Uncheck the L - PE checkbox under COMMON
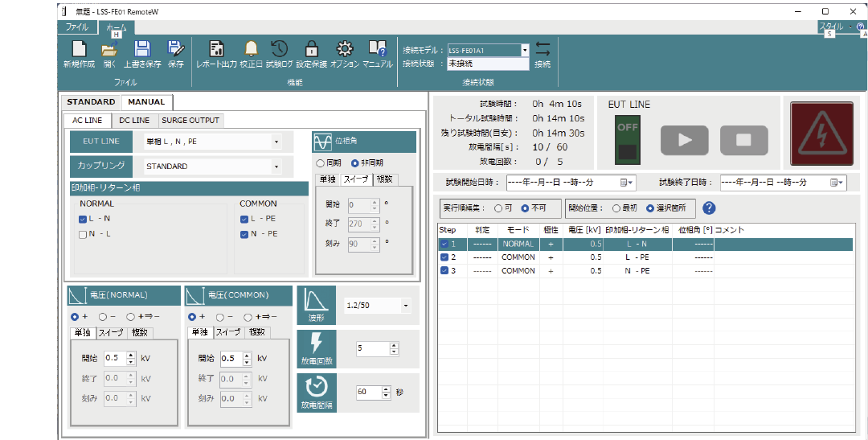868x440 pixels. pos(244,219)
